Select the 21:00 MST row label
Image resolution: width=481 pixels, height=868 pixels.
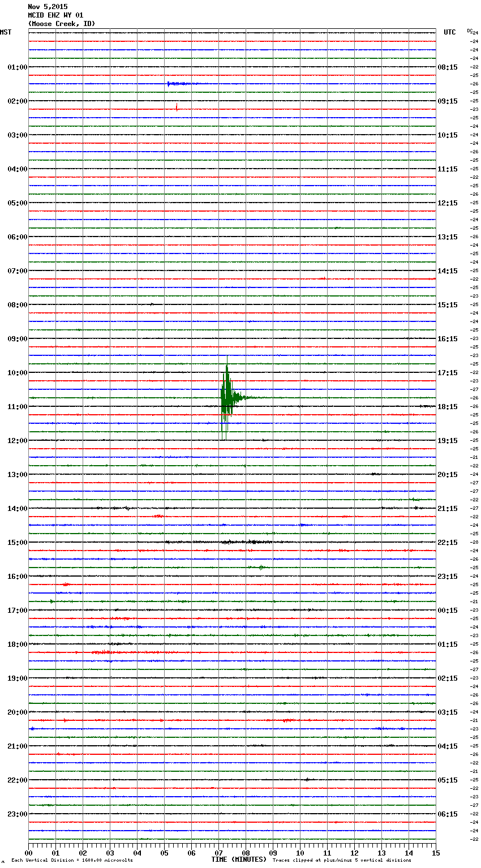[18, 746]
